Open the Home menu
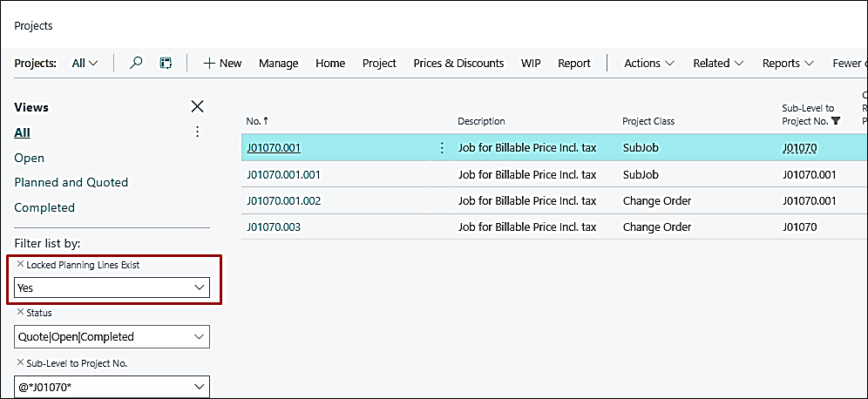 click(x=330, y=63)
